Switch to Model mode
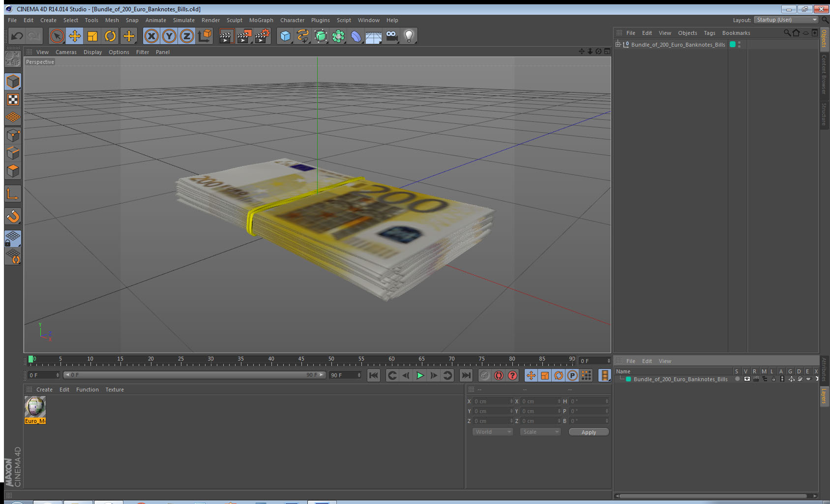 [x=13, y=82]
